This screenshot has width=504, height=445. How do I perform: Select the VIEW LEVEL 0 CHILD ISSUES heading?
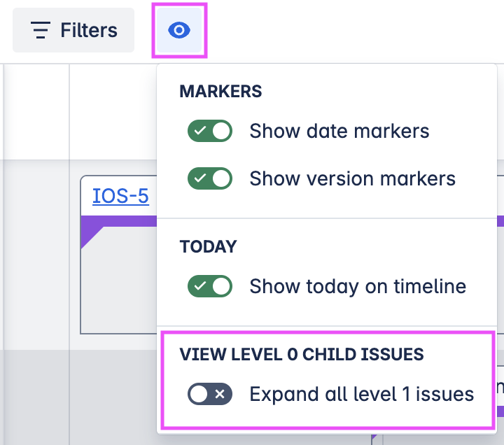point(302,354)
